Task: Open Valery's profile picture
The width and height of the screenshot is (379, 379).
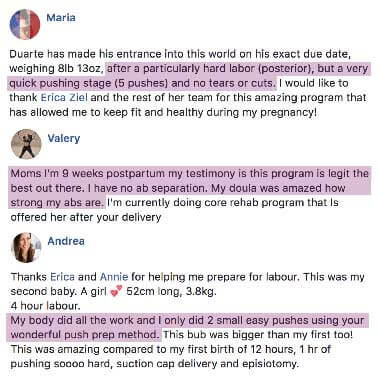Action: [x=26, y=144]
